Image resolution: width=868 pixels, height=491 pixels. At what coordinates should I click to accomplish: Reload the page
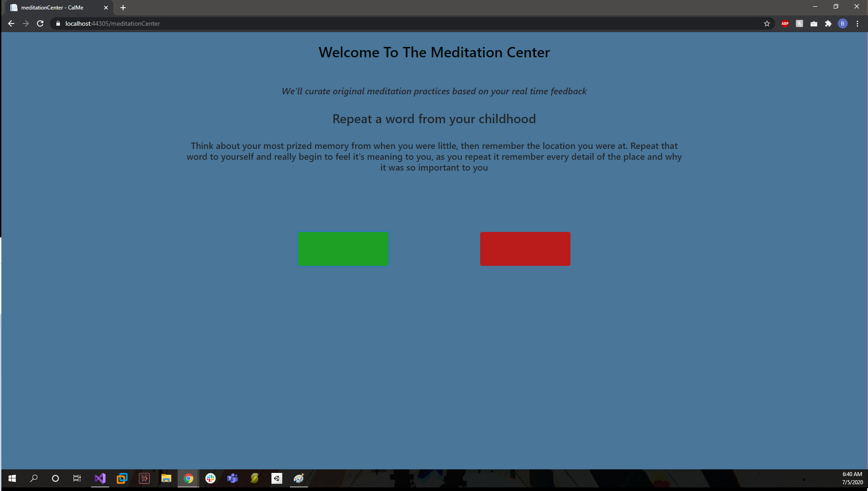40,23
